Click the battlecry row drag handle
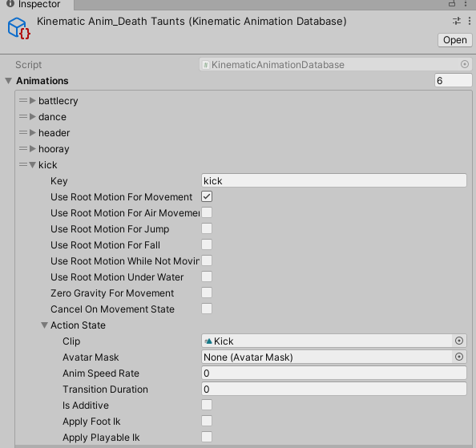This screenshot has width=476, height=448. tap(23, 100)
